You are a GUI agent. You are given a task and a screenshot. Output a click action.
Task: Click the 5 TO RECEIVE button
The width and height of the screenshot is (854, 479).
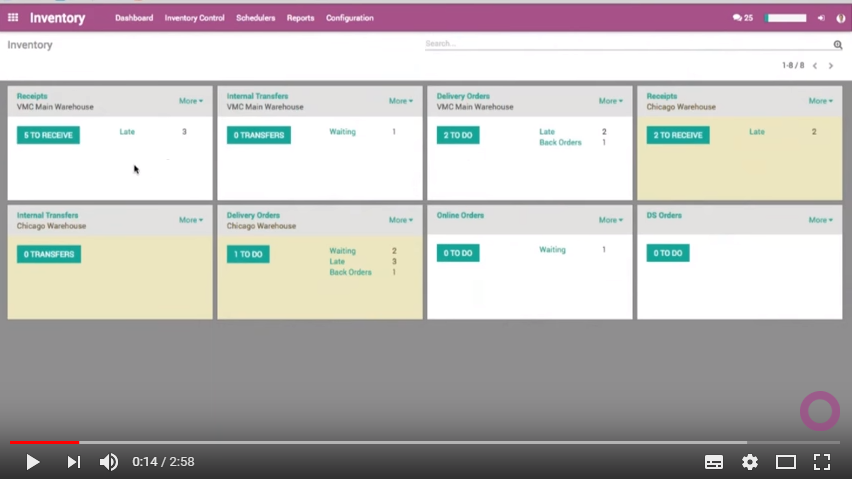[48, 135]
